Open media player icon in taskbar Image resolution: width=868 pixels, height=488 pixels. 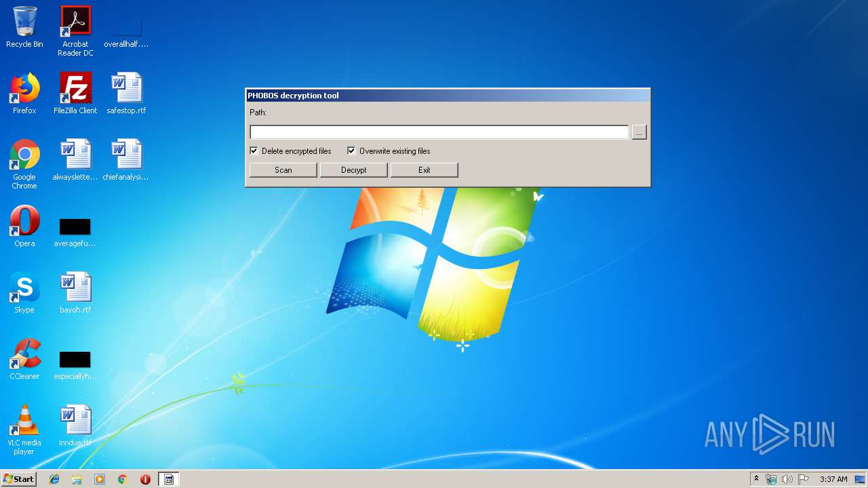click(x=100, y=479)
